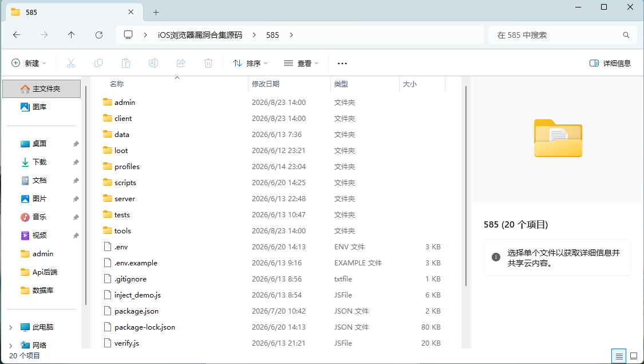The height and width of the screenshot is (364, 644).
Task: Open the 排序 sort dropdown
Action: tap(250, 63)
